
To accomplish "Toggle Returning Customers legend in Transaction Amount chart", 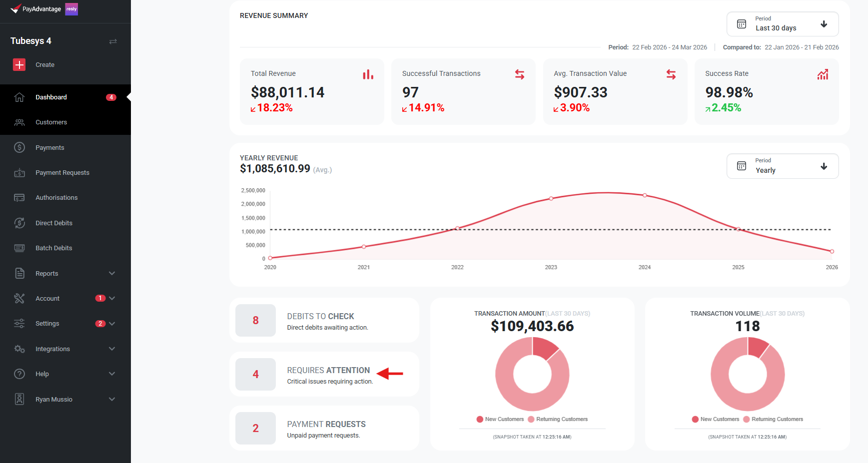I will point(558,420).
